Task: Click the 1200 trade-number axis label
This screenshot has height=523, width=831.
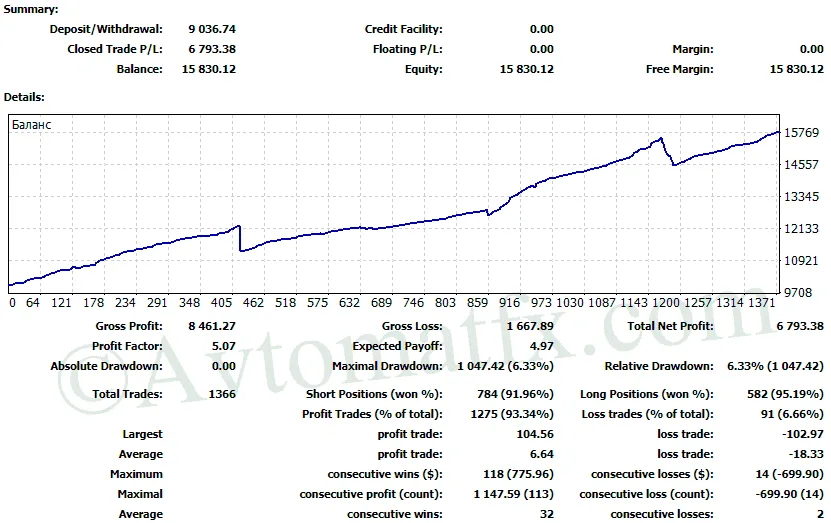Action: 666,303
